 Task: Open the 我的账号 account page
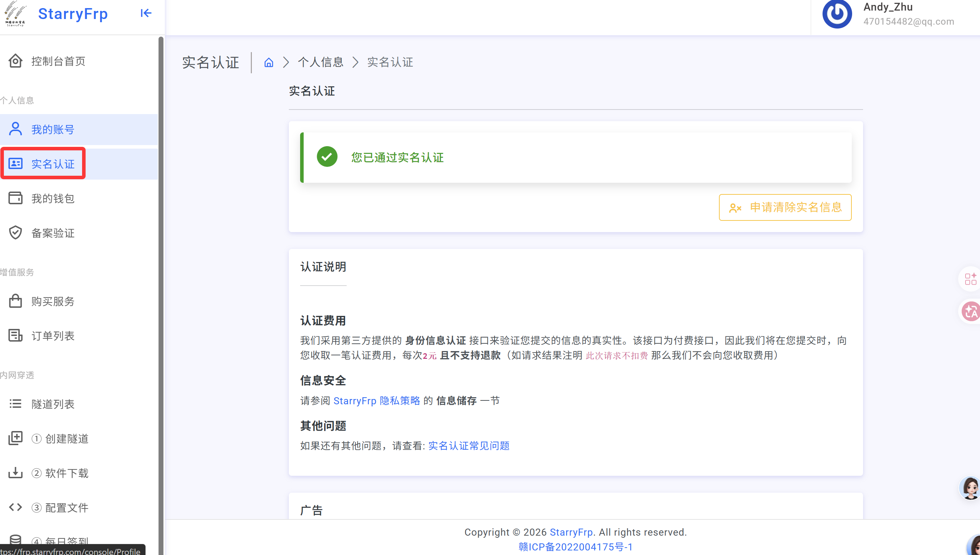52,130
